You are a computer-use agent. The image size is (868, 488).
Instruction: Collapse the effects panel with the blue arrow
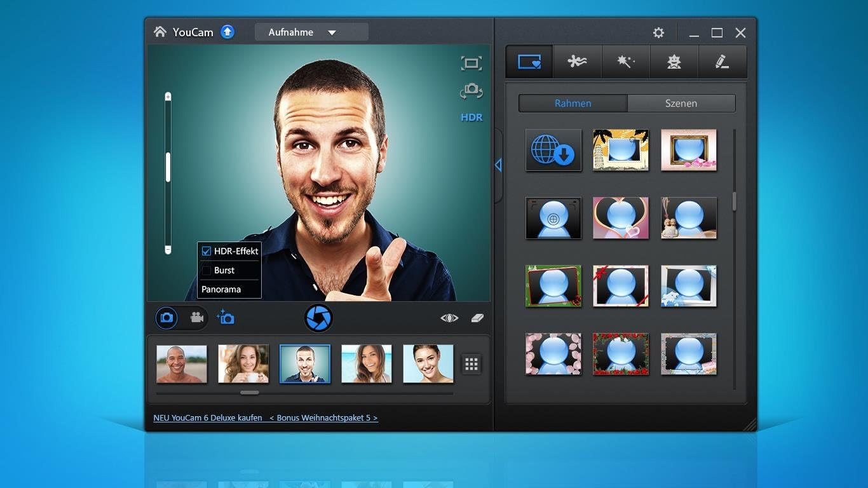(498, 165)
